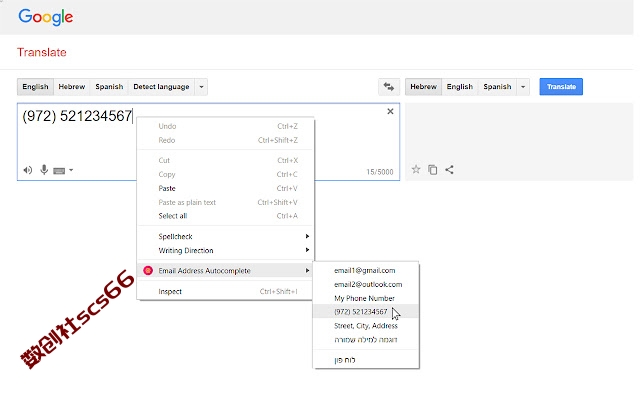Choose Paste in the context menu
640x400 pixels.
click(226, 188)
